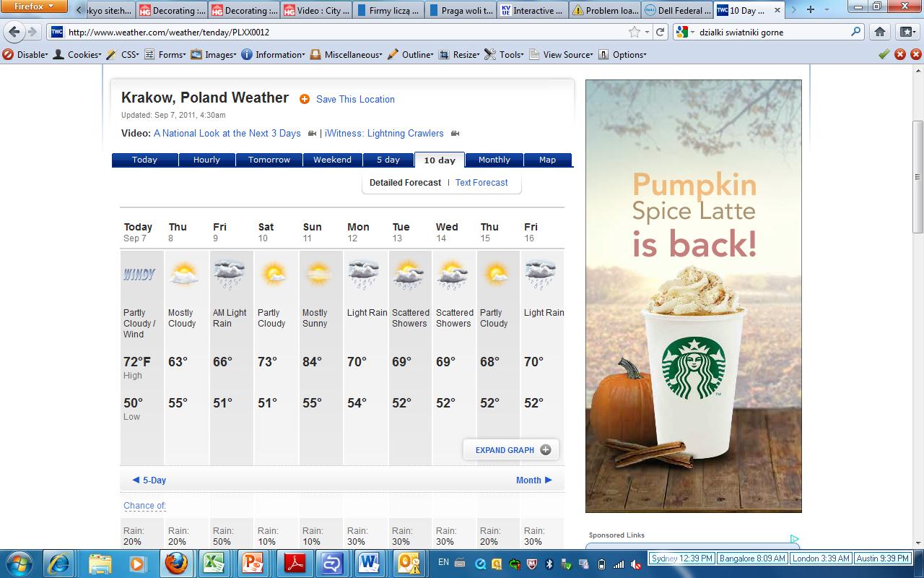This screenshot has width=924, height=578.
Task: Switch to the Monthly forecast tab
Action: point(494,160)
